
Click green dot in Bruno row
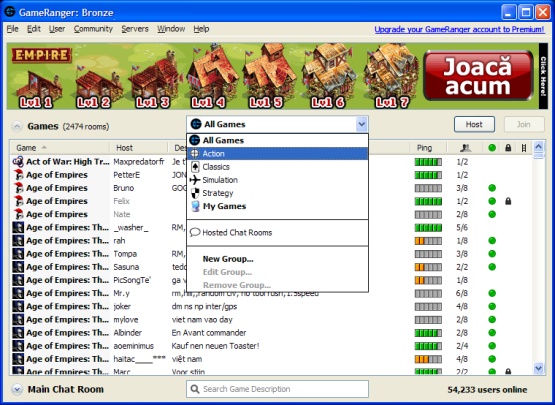click(492, 188)
